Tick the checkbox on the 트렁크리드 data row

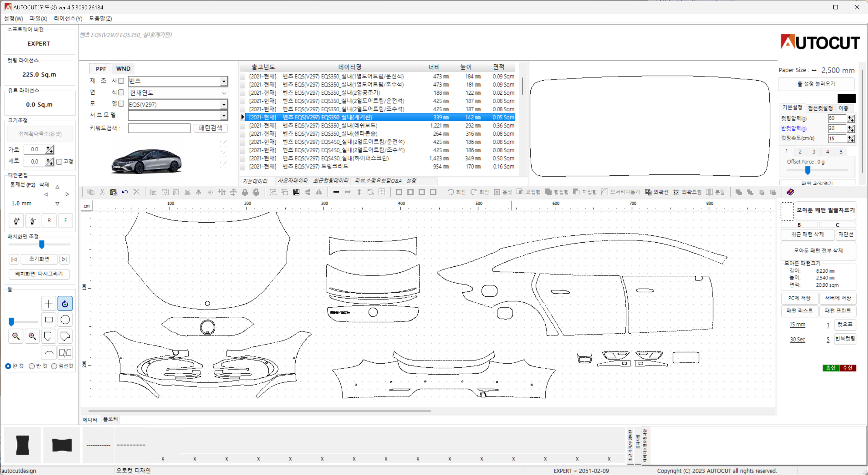tap(243, 167)
